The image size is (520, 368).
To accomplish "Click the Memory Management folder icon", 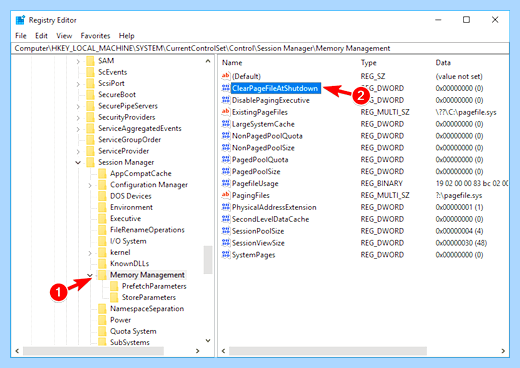I will [102, 275].
